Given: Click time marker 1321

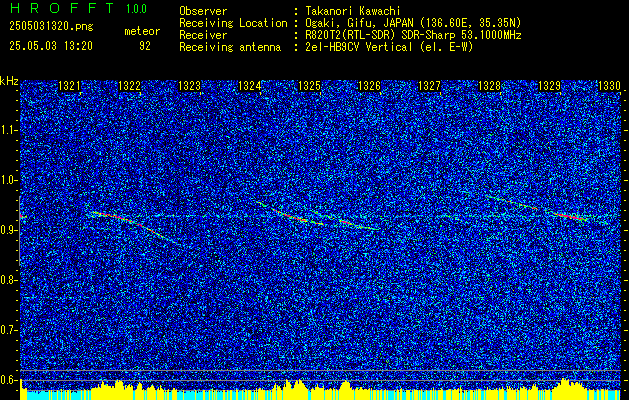Looking at the screenshot, I should coord(69,86).
